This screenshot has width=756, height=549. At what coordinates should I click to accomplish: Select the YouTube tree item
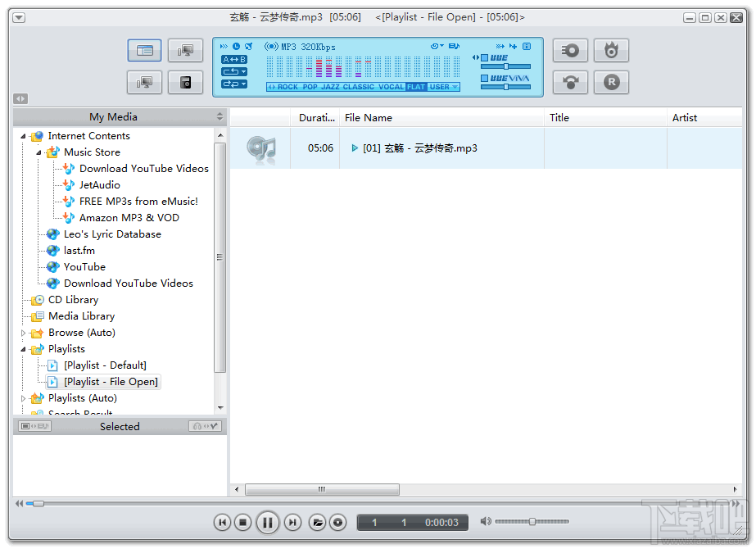tap(84, 267)
